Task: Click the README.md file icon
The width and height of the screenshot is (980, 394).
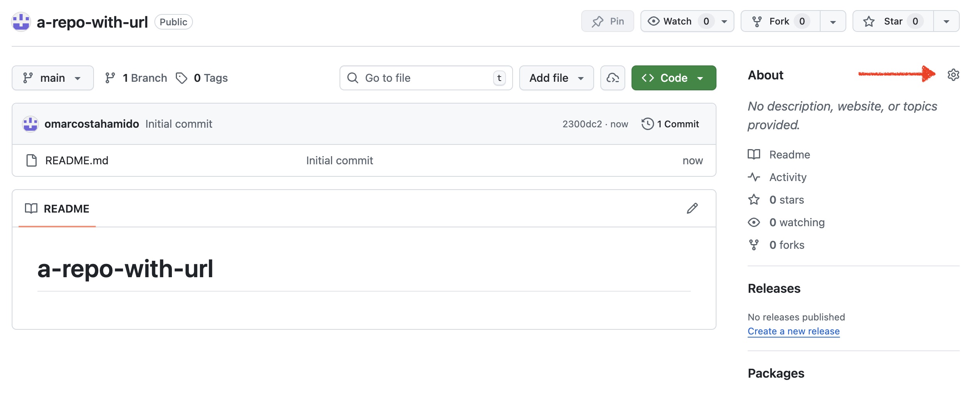Action: click(x=32, y=160)
